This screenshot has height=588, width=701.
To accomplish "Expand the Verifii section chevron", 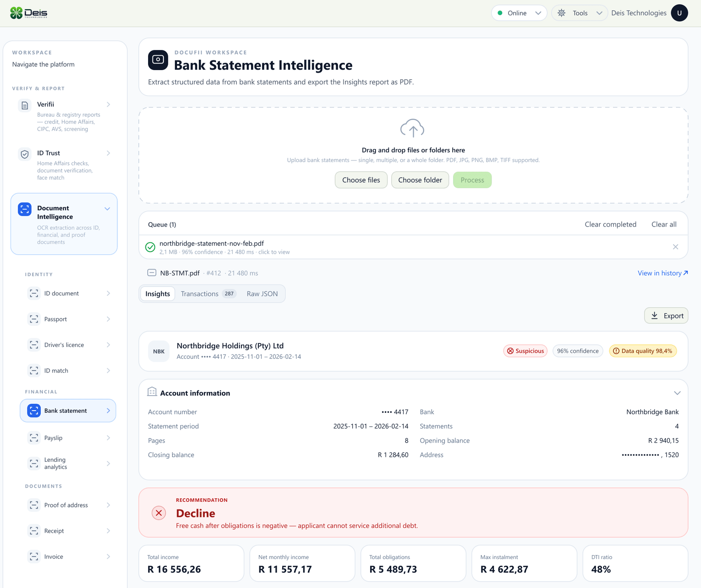I will click(108, 104).
